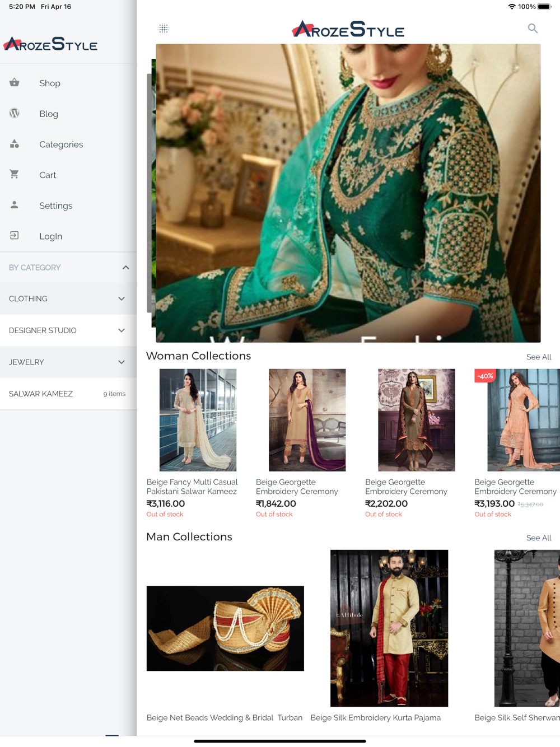Screen dimensions: 560x747
Task: Tap the green dress banner slide
Action: click(x=348, y=193)
